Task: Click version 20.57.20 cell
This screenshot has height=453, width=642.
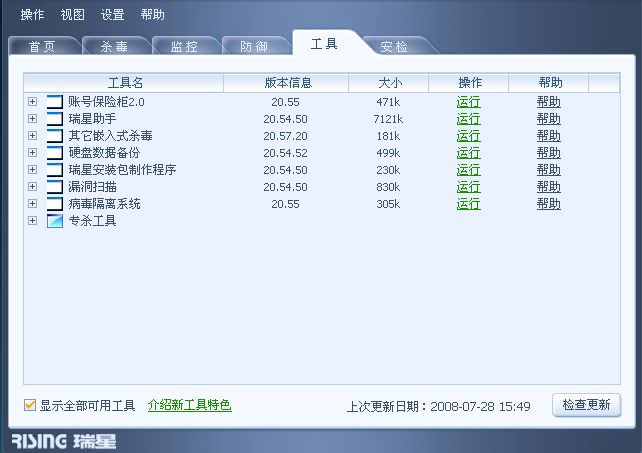Action: coord(285,136)
